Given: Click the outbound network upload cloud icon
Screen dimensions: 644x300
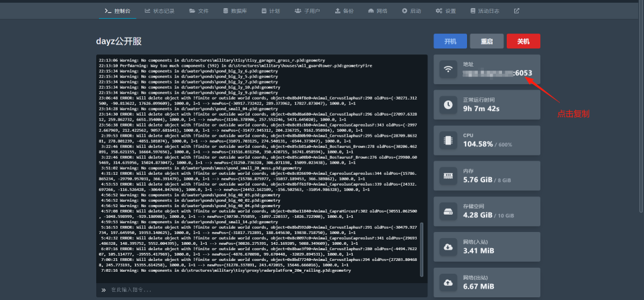Looking at the screenshot, I should coord(448,283).
